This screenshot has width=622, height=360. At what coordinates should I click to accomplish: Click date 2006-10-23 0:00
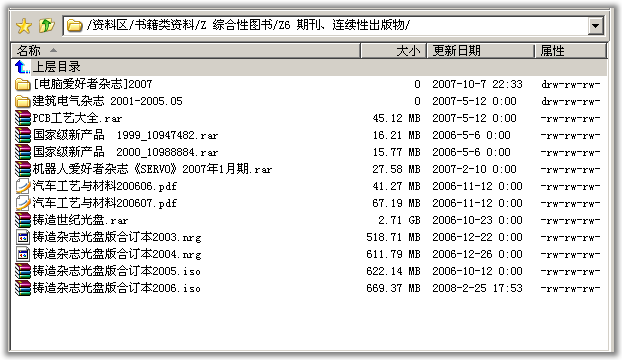477,220
